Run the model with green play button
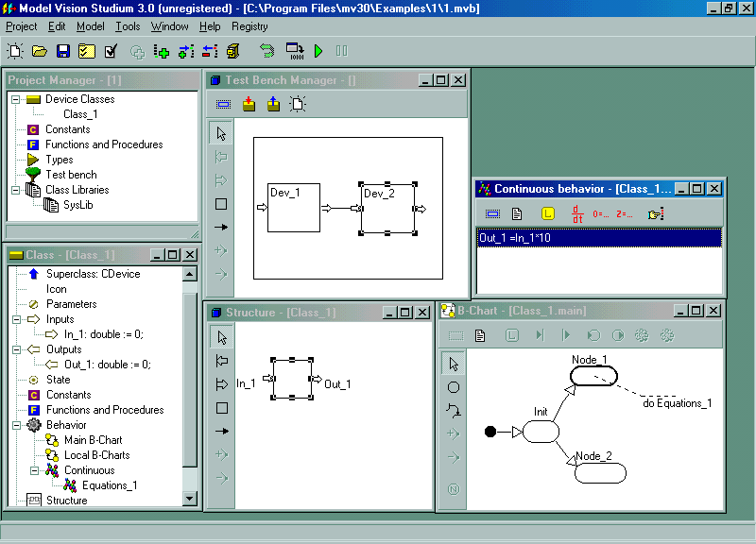The height and width of the screenshot is (544, 756). tap(318, 51)
